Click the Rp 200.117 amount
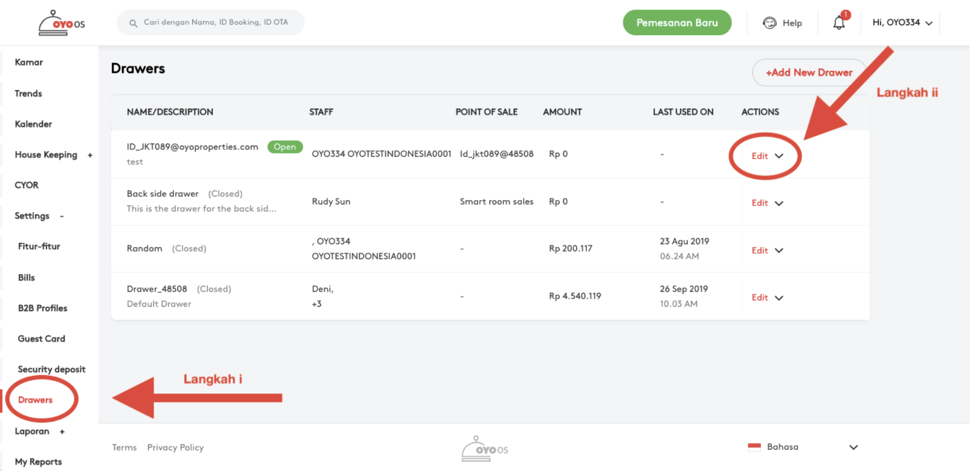The height and width of the screenshot is (471, 980). (570, 248)
